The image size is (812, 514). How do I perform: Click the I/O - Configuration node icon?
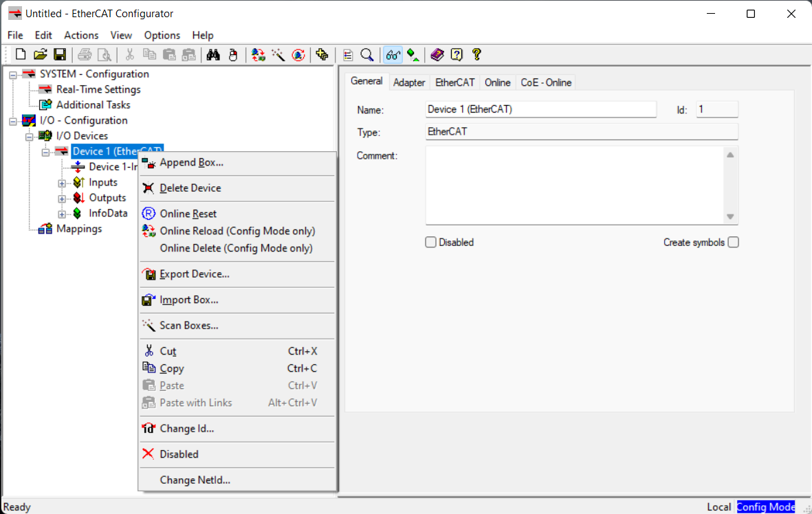[29, 120]
